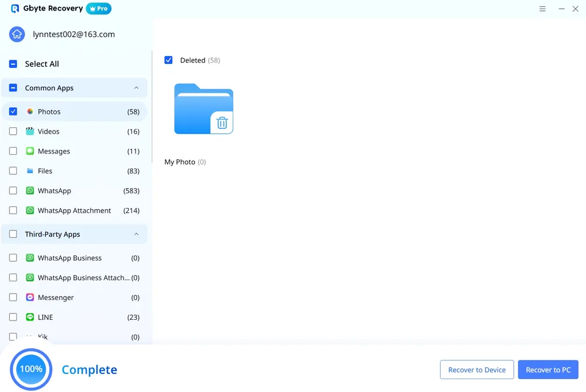
Task: Click the WhatsApp Business Attachment icon
Action: click(x=30, y=278)
